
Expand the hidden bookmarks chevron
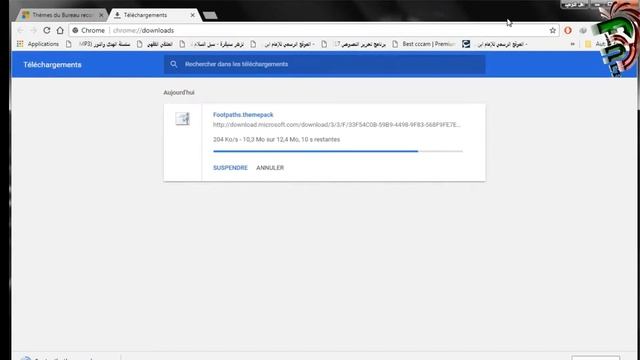573,44
